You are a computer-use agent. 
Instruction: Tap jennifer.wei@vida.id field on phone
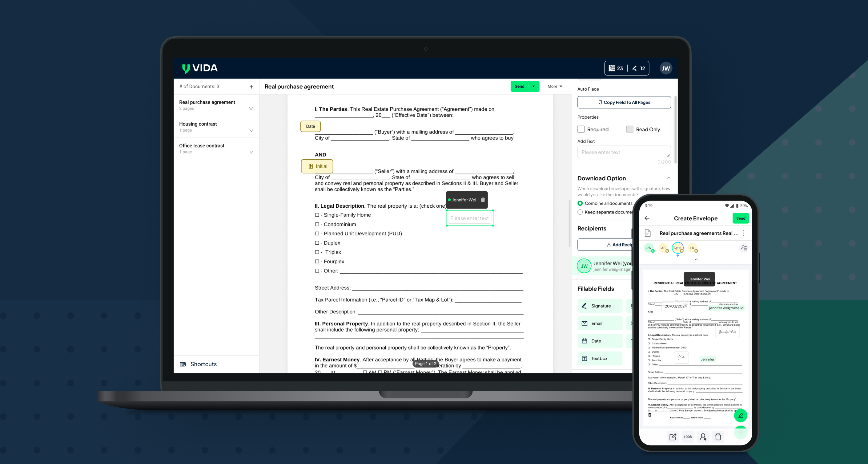pos(726,308)
